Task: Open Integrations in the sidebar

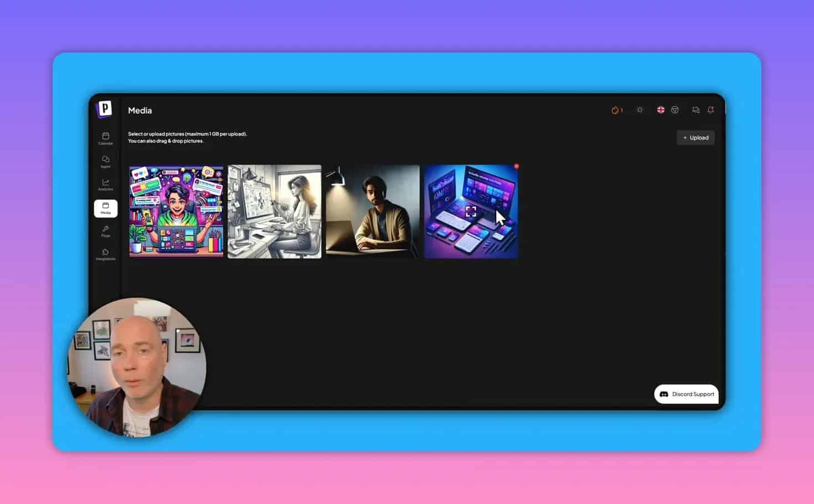Action: click(x=105, y=255)
